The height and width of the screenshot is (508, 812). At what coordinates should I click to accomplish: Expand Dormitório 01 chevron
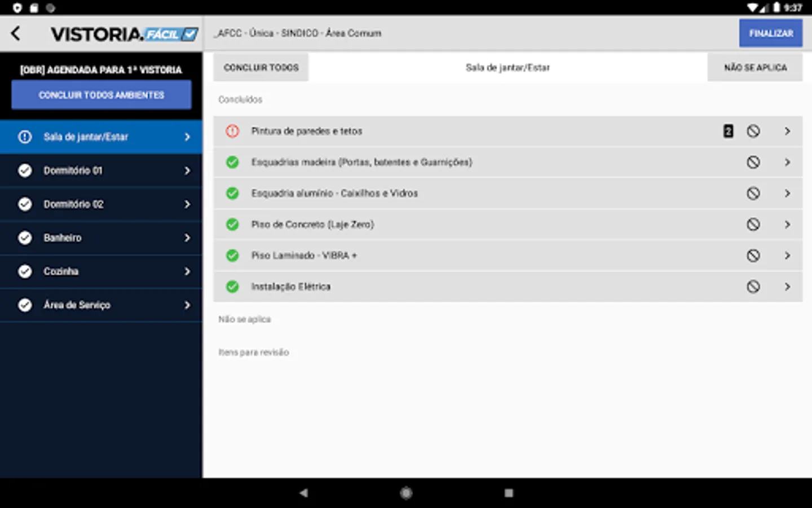tap(187, 170)
